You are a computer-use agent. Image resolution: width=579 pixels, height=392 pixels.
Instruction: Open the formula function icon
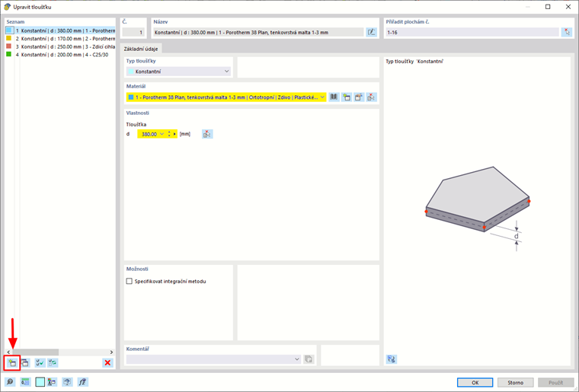pos(83,382)
